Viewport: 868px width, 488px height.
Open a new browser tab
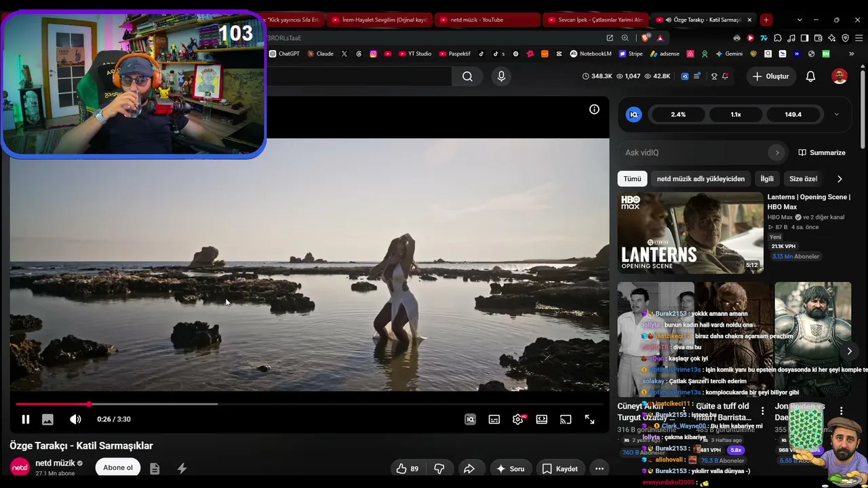pos(766,20)
